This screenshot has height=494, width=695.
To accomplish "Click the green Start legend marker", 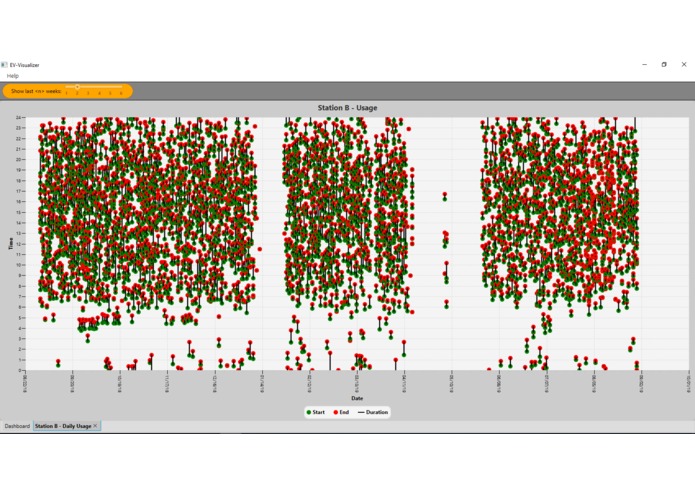I will 309,412.
